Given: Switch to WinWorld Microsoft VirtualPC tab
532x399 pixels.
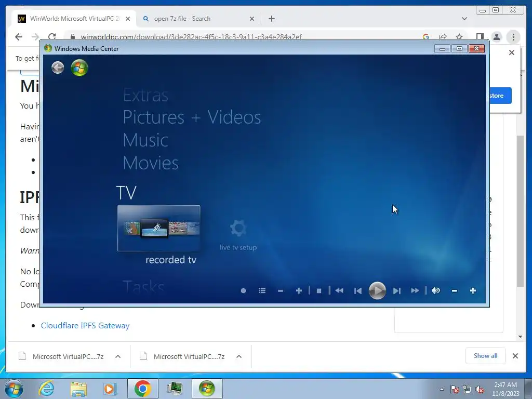Looking at the screenshot, I should (x=74, y=19).
